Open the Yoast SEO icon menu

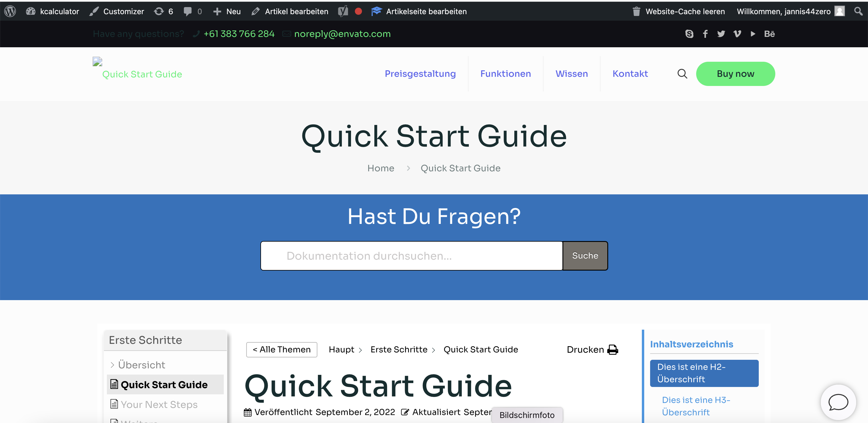(343, 12)
